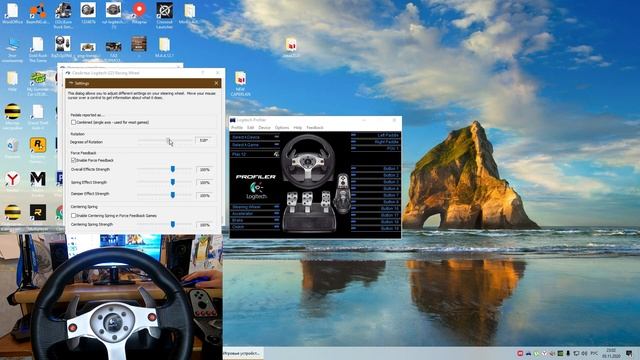The height and width of the screenshot is (360, 640).
Task: Open the Edit menu in Profiler
Action: coord(250,128)
